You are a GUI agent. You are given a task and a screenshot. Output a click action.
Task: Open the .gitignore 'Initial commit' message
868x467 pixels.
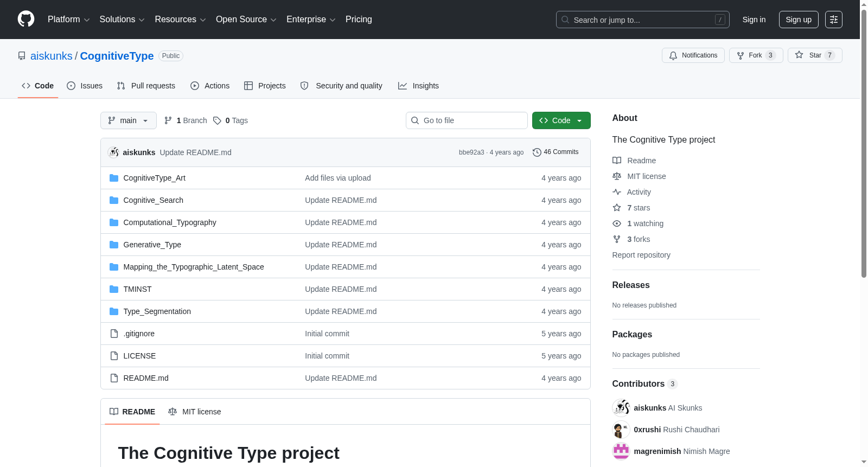[327, 334]
